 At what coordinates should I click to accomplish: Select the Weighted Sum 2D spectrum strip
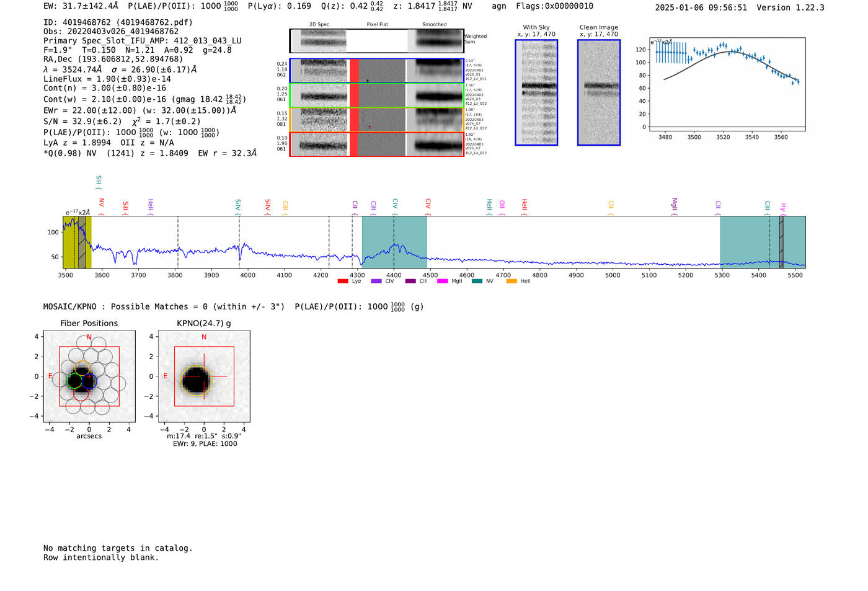(376, 41)
